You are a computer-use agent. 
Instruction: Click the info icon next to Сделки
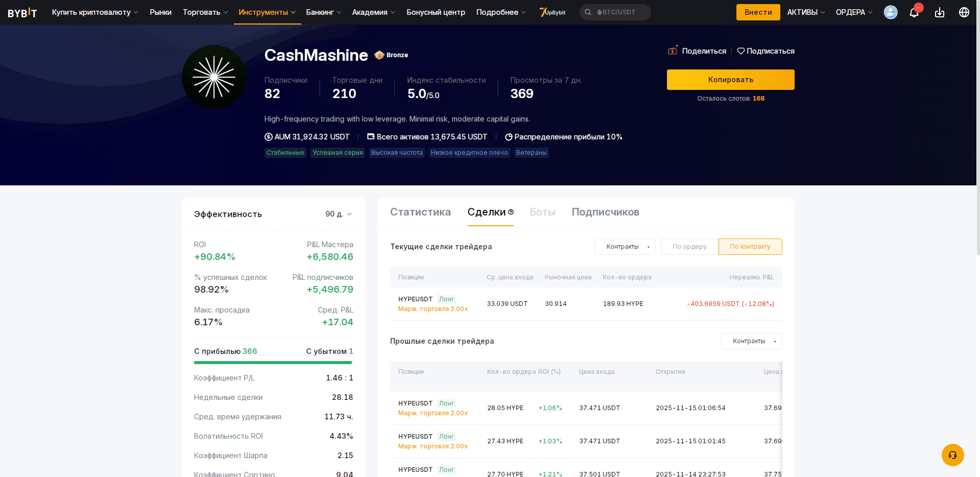tap(511, 212)
